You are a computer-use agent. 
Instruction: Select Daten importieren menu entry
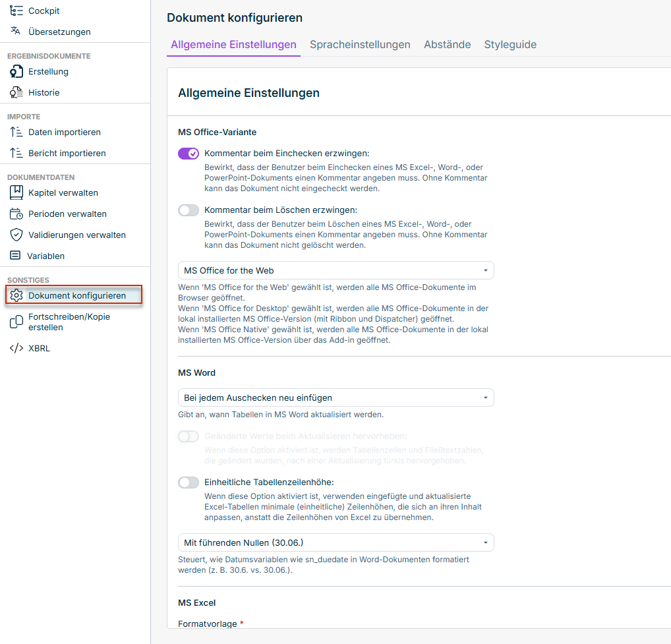(65, 132)
